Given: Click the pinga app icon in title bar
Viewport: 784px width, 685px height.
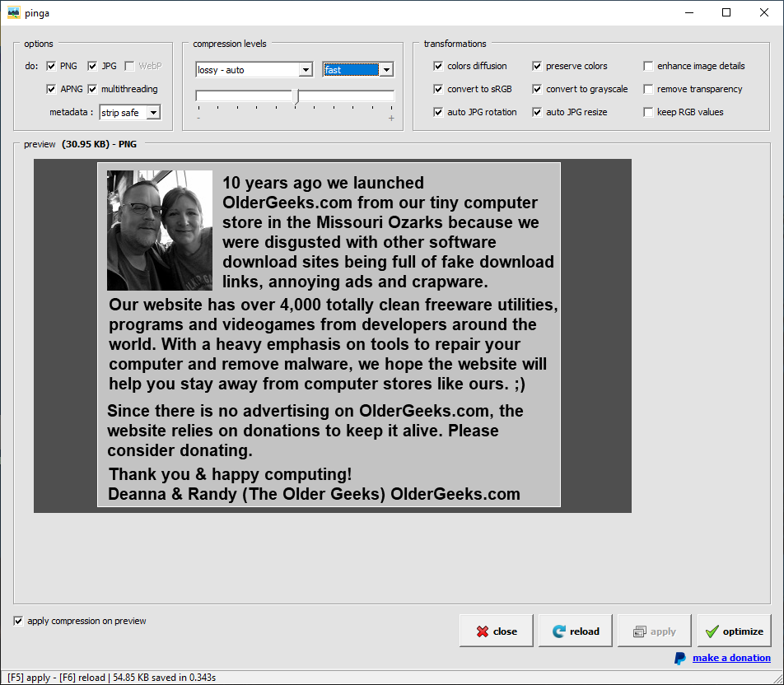Looking at the screenshot, I should pos(14,12).
